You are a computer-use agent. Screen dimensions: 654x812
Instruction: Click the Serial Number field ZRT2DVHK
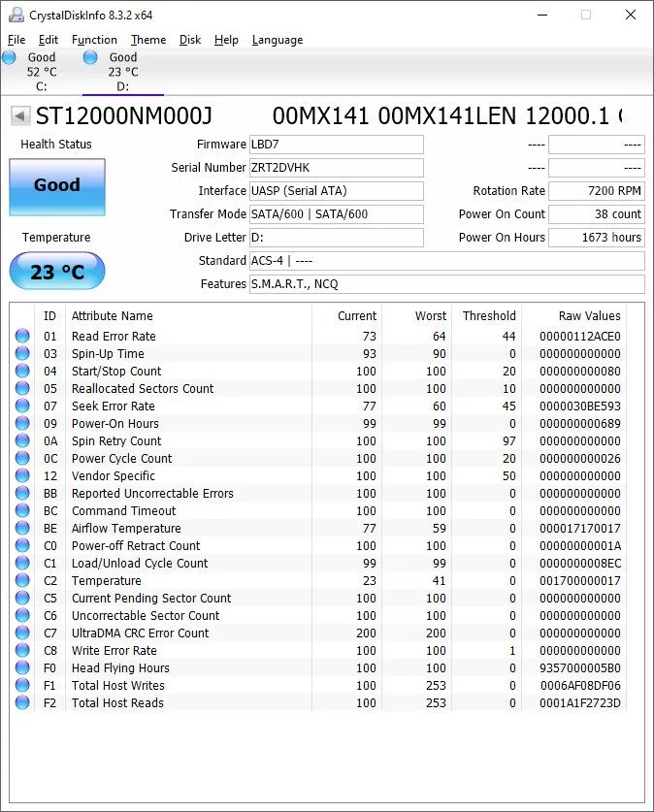[x=337, y=168]
